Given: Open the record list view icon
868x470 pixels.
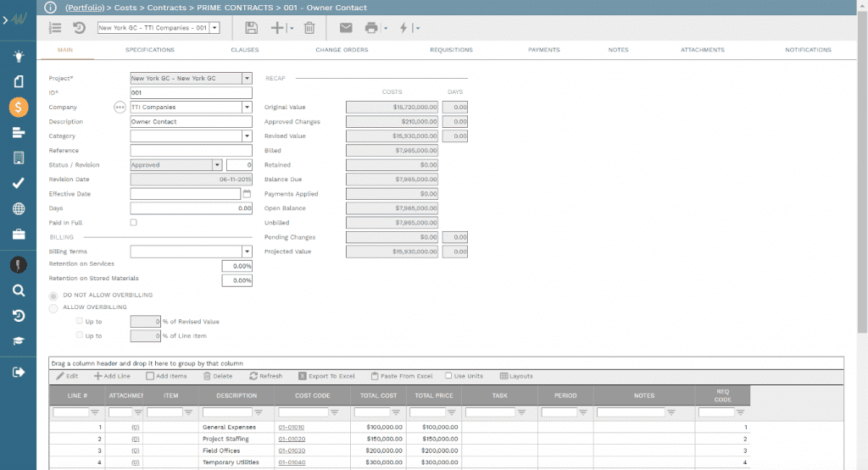Looking at the screenshot, I should tap(55, 28).
